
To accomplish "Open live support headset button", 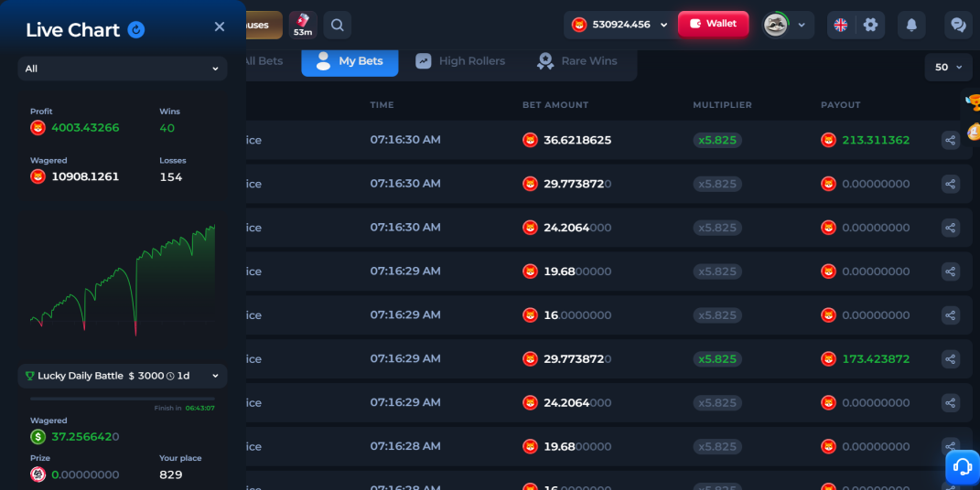I will click(963, 467).
